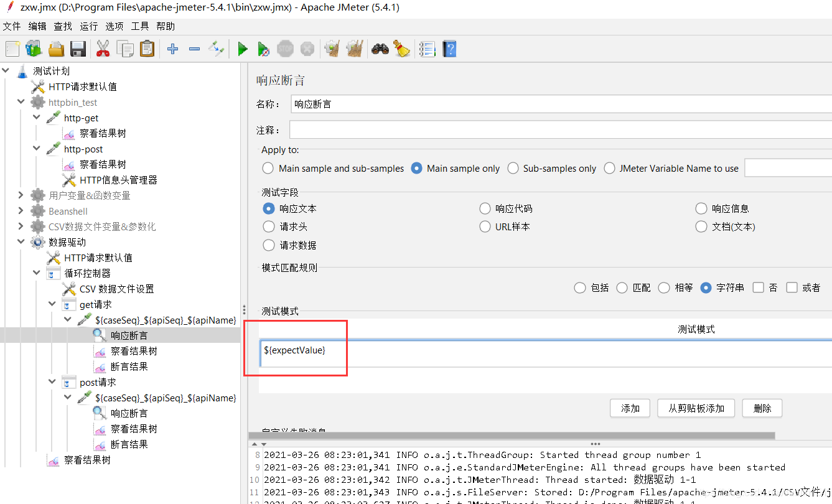Expand all nodes with plus icon
This screenshot has height=504, width=832.
(x=173, y=49)
